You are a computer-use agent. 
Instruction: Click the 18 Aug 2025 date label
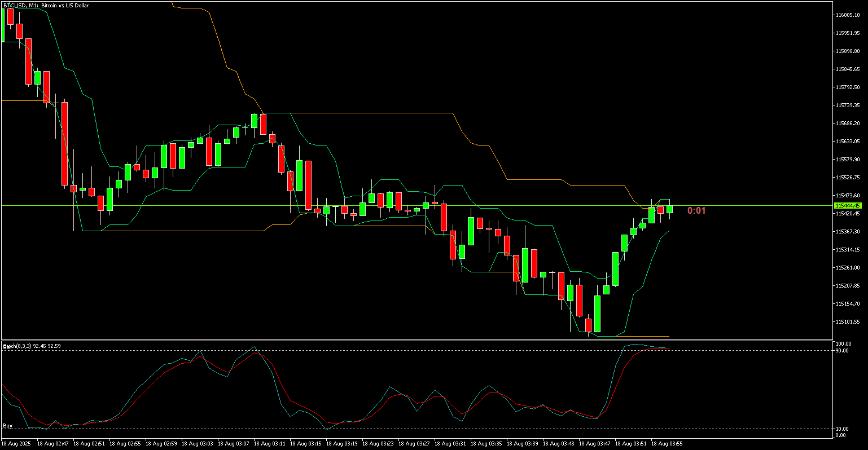coord(17,444)
